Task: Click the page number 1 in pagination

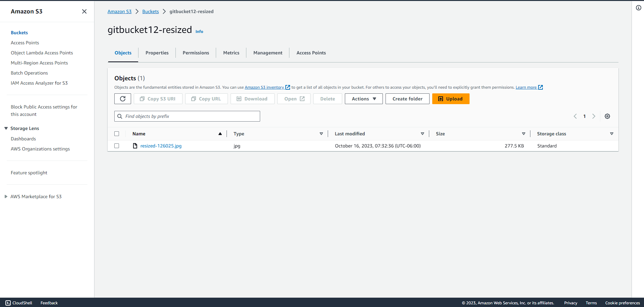Action: (x=585, y=116)
